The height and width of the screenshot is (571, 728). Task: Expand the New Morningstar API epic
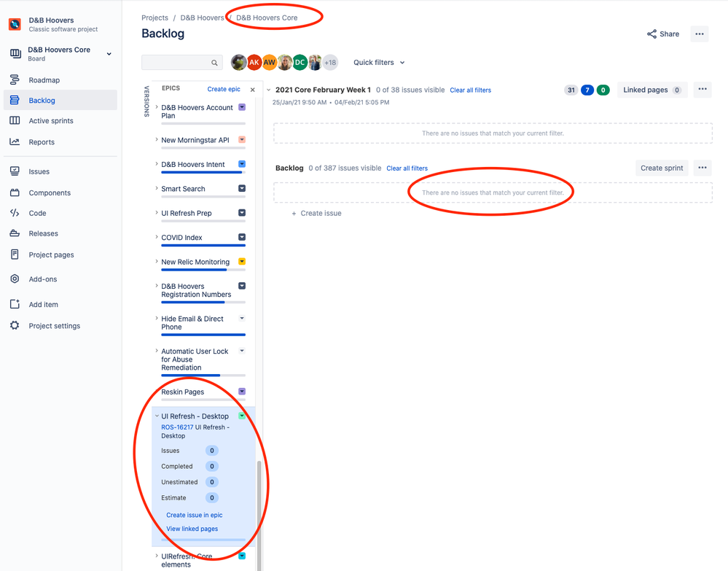(x=157, y=139)
